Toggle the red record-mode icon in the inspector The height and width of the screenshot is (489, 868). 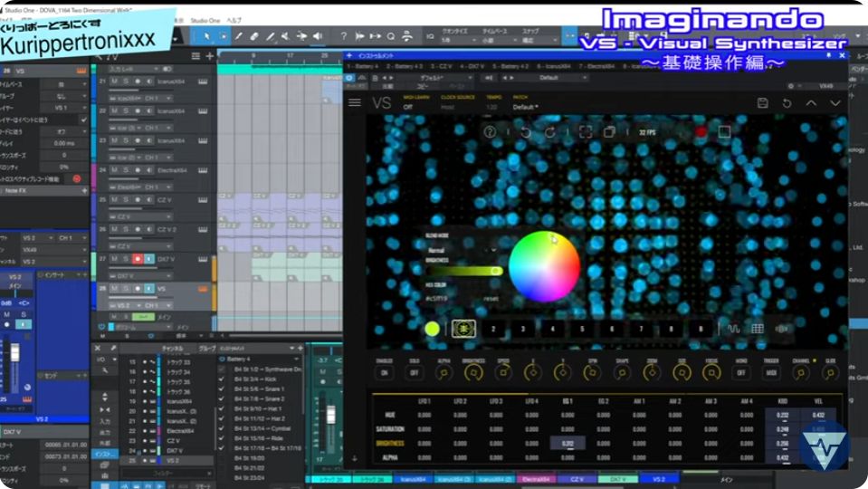(76, 179)
